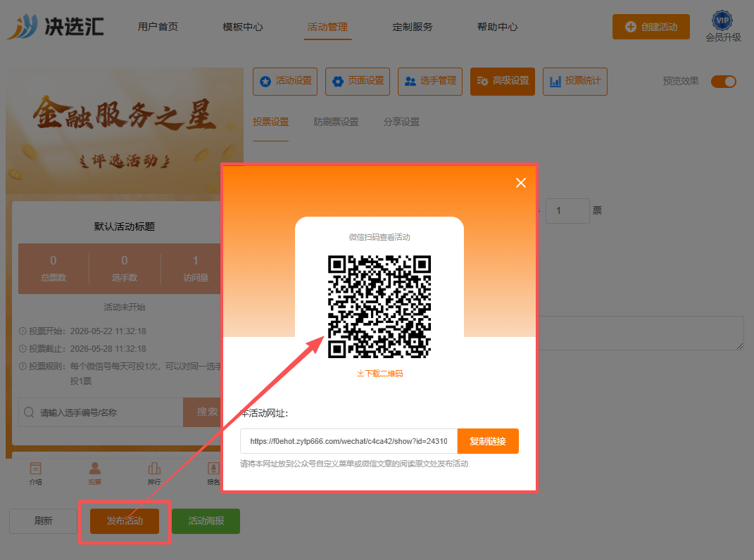
Task: Click the 投票截止 date line
Action: 82,348
